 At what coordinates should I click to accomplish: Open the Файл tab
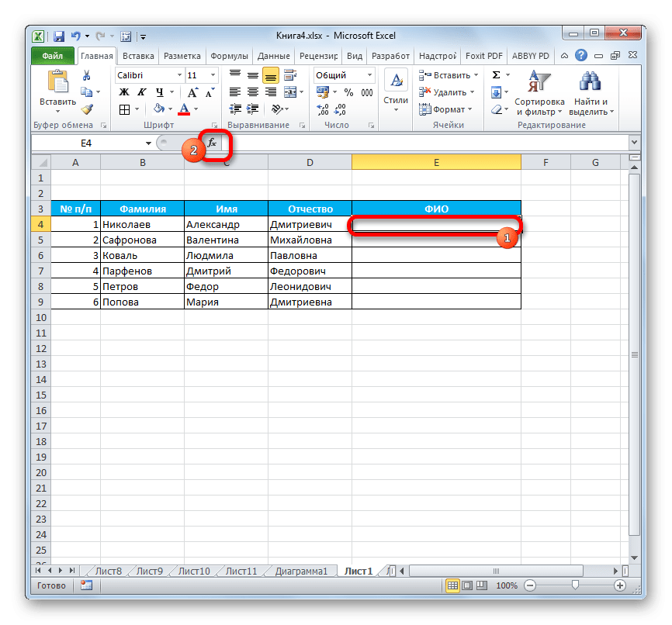pyautogui.click(x=52, y=56)
